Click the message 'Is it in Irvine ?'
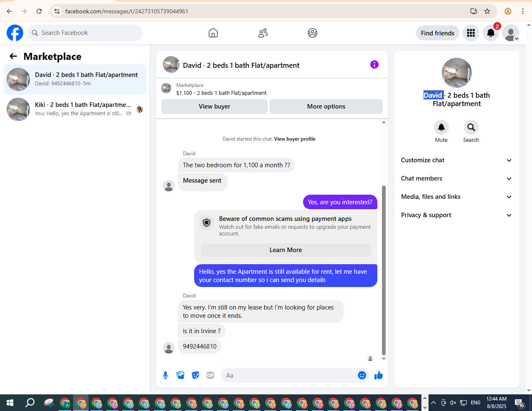 coord(202,331)
